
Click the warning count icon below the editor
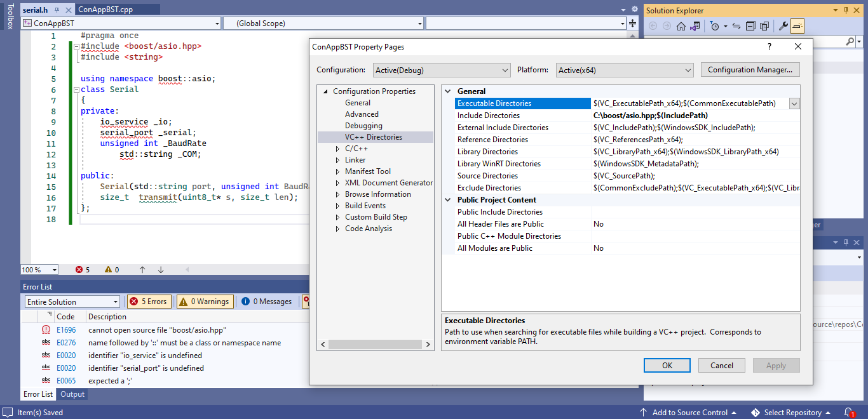[108, 270]
